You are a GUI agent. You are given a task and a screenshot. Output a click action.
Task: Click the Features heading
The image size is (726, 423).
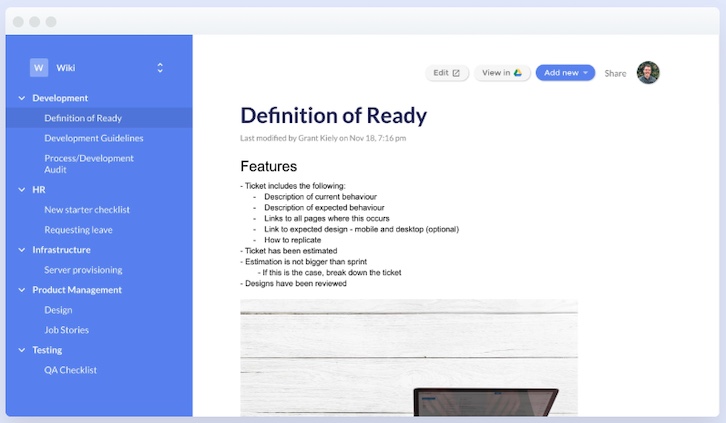click(x=269, y=166)
